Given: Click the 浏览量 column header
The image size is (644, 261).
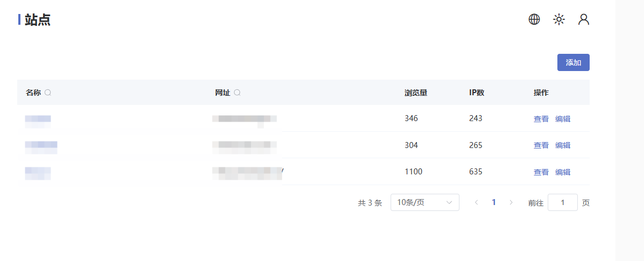Looking at the screenshot, I should point(416,93).
